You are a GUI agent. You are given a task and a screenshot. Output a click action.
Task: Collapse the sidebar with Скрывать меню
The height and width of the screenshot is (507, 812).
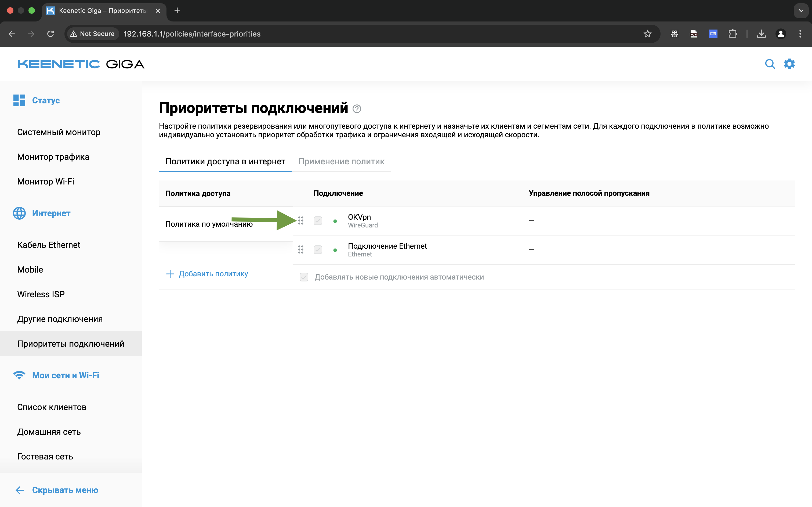pos(65,490)
